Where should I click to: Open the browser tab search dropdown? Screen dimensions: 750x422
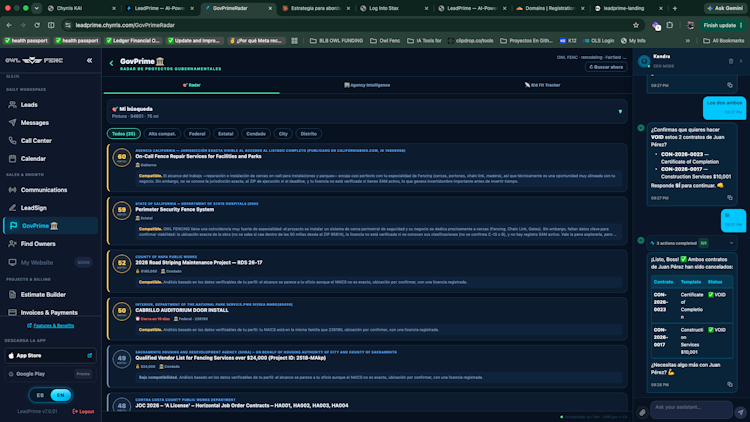coord(36,8)
